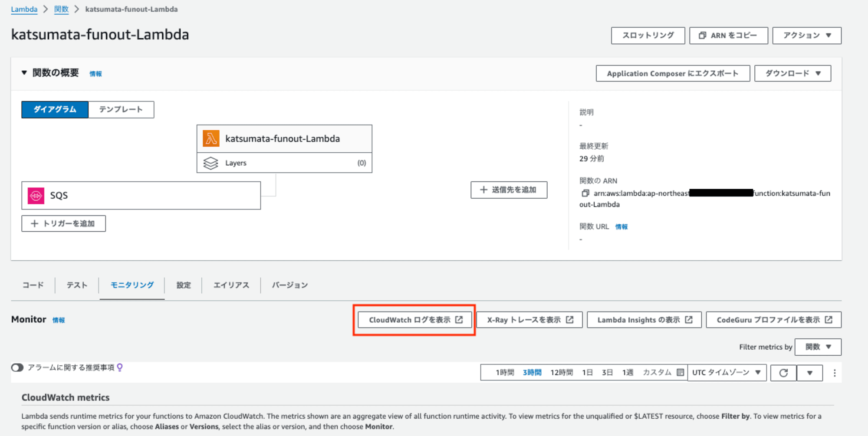The height and width of the screenshot is (436, 868).
Task: Open the 設定 tab
Action: coord(184,285)
